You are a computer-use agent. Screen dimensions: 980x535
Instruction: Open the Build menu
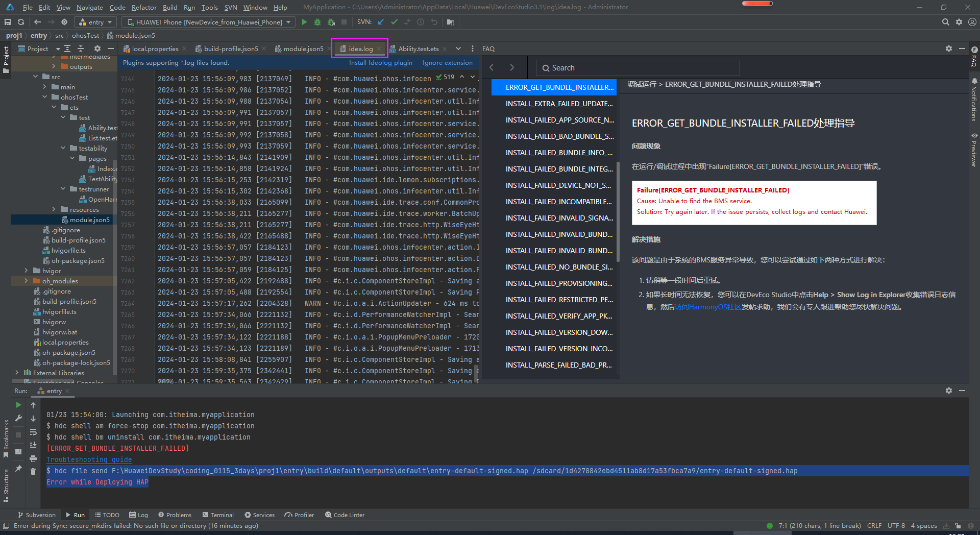pyautogui.click(x=170, y=7)
